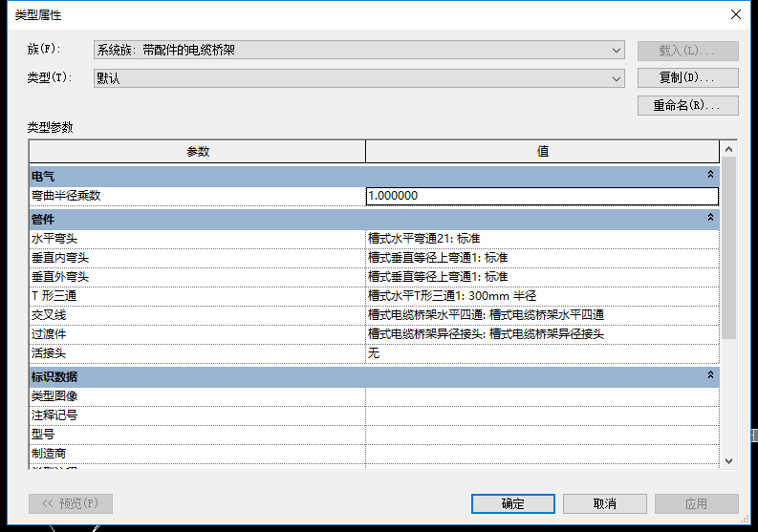This screenshot has width=758, height=532.
Task: Select the 型号 parameter label
Action: [x=43, y=435]
